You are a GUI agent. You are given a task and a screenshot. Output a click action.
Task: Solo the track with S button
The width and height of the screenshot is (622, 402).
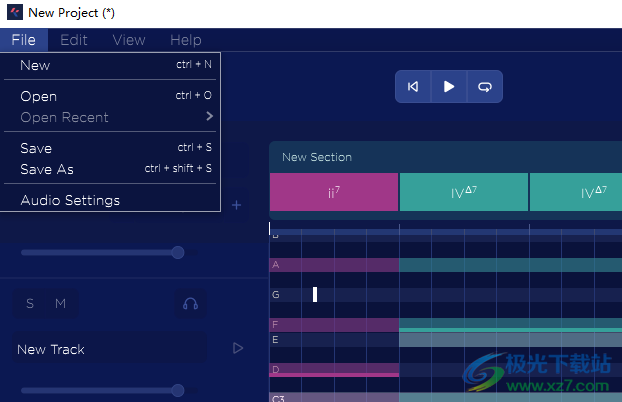[x=30, y=303]
